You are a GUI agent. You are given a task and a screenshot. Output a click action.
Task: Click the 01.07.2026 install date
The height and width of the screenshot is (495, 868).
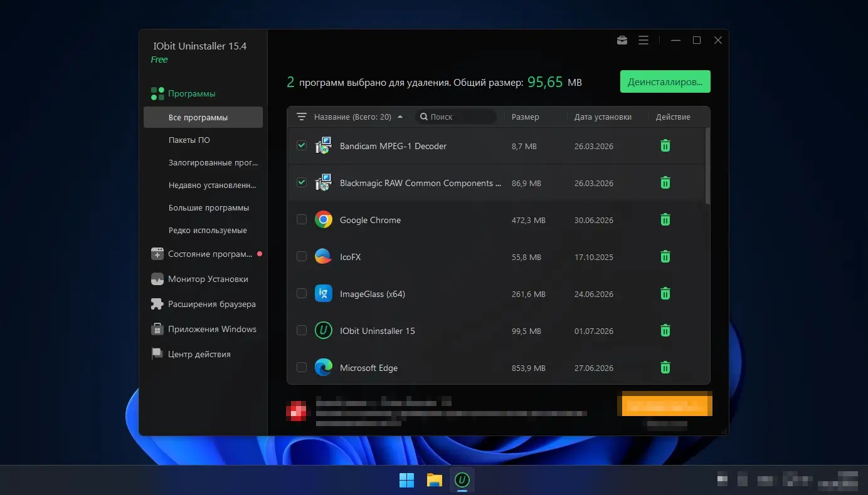594,331
